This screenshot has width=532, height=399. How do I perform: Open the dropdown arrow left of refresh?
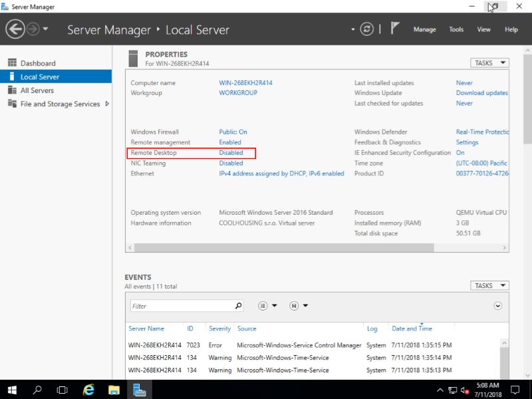(353, 29)
